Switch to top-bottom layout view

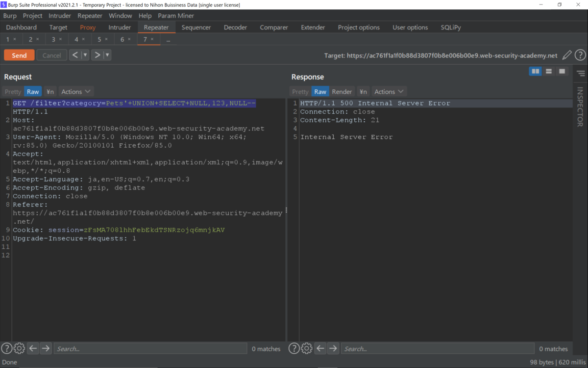click(549, 72)
